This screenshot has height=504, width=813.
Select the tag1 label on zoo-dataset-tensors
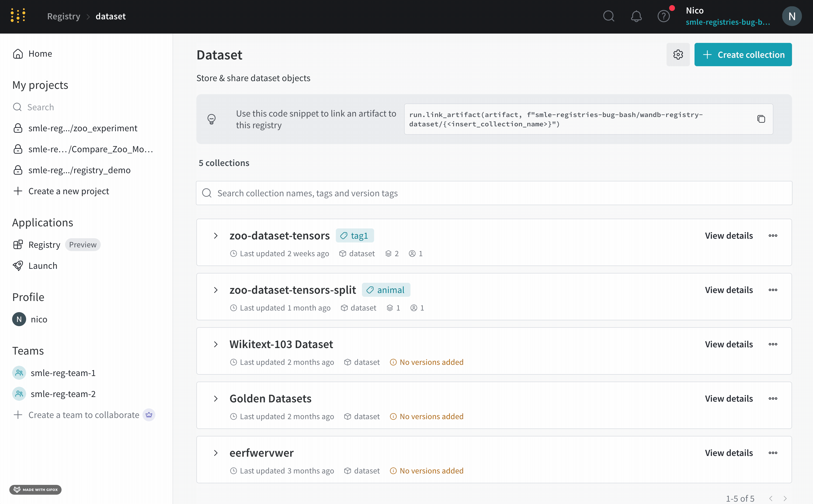(x=354, y=235)
